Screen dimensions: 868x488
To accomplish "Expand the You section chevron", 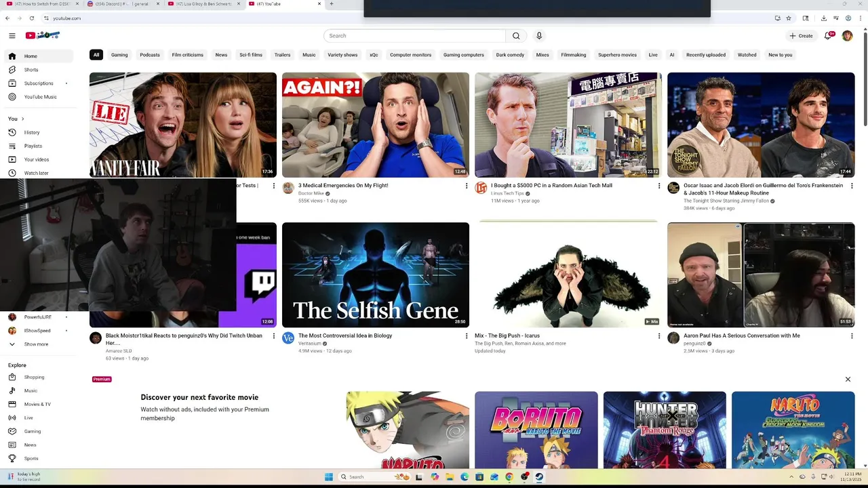I will pos(22,119).
